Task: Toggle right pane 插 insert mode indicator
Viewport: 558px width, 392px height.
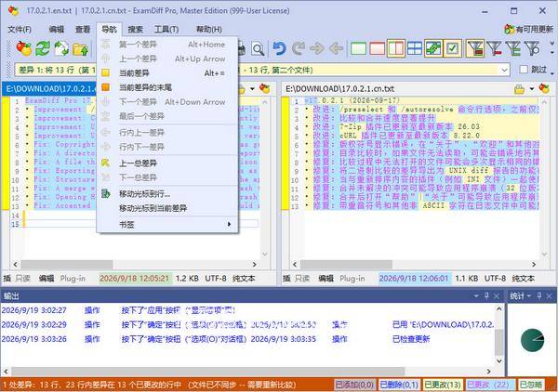Action: click(x=286, y=279)
